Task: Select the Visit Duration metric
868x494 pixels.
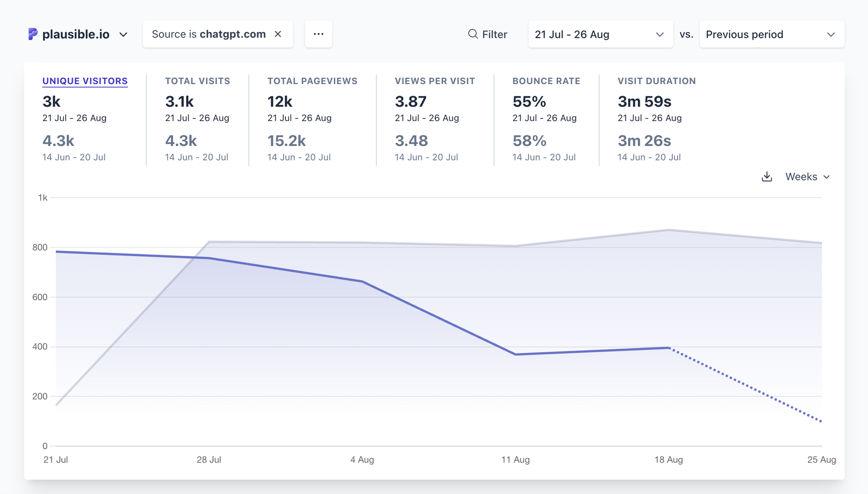Action: [x=656, y=81]
